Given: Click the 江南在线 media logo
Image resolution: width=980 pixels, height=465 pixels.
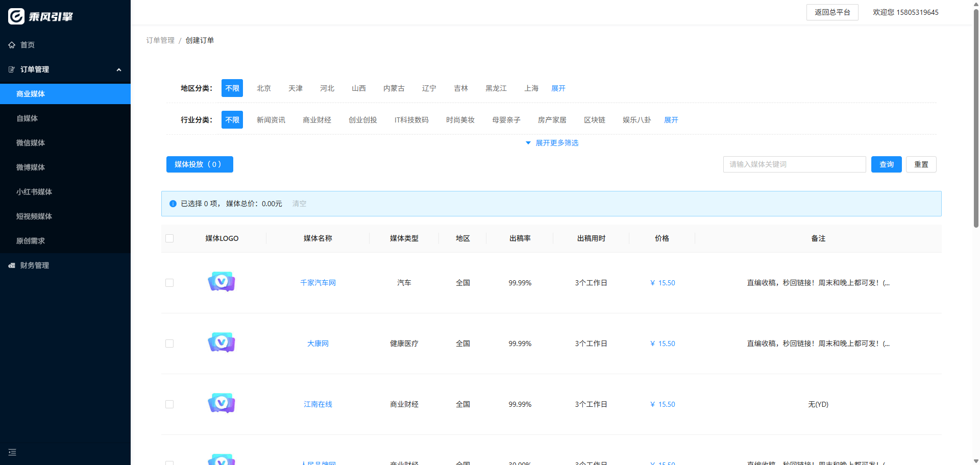Looking at the screenshot, I should pyautogui.click(x=222, y=404).
